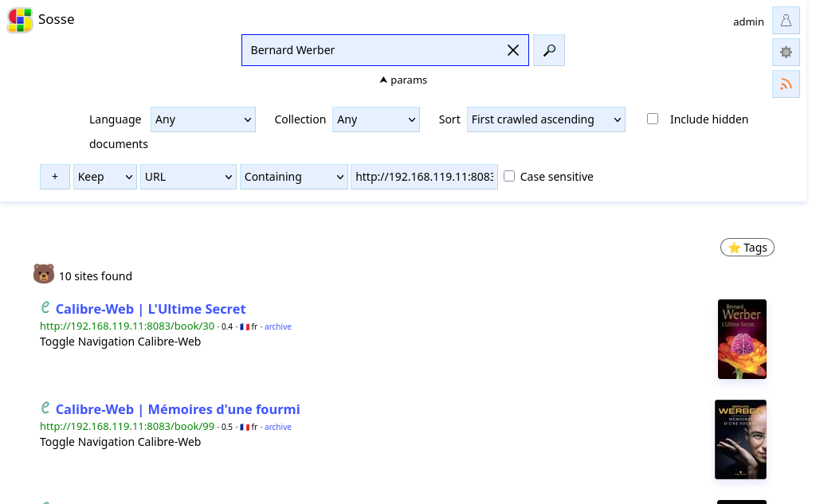Click the bear emoji next to sites found
This screenshot has height=504, width=816.
[44, 274]
